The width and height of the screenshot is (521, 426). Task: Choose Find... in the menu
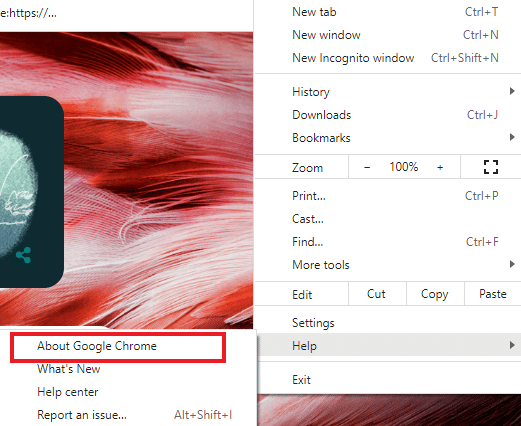388,242
